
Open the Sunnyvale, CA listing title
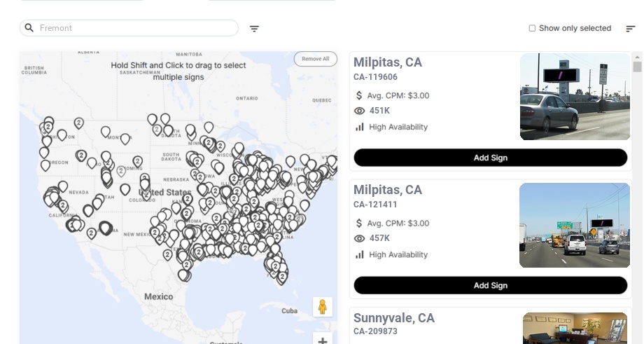point(394,318)
